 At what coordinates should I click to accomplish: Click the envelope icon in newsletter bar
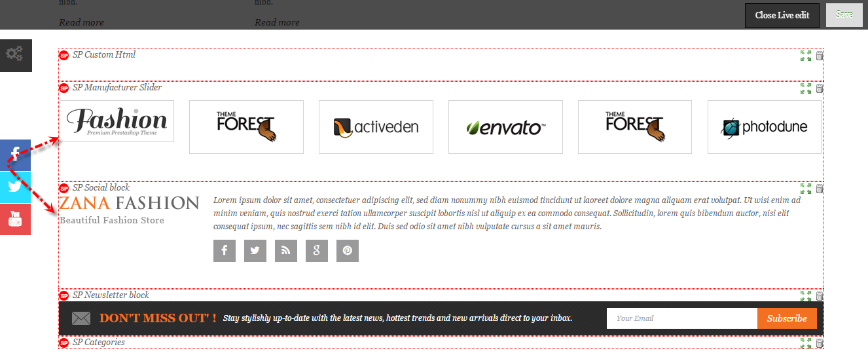click(81, 319)
